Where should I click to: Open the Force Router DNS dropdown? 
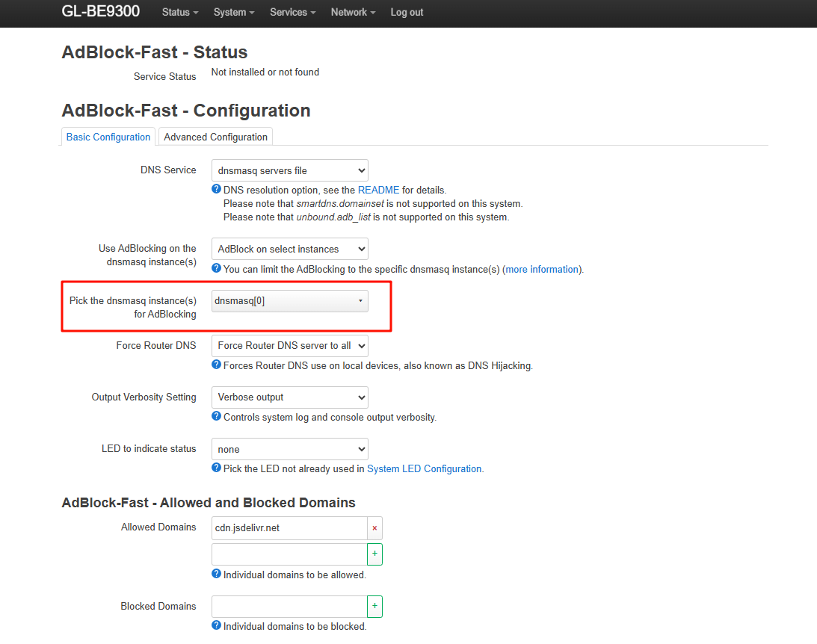tap(289, 346)
